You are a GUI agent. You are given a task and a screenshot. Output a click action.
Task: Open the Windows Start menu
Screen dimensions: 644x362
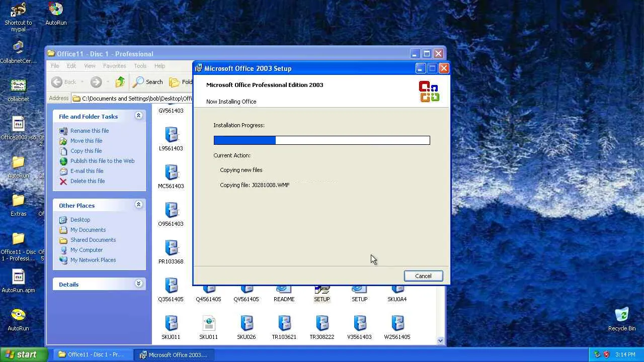[x=24, y=354]
